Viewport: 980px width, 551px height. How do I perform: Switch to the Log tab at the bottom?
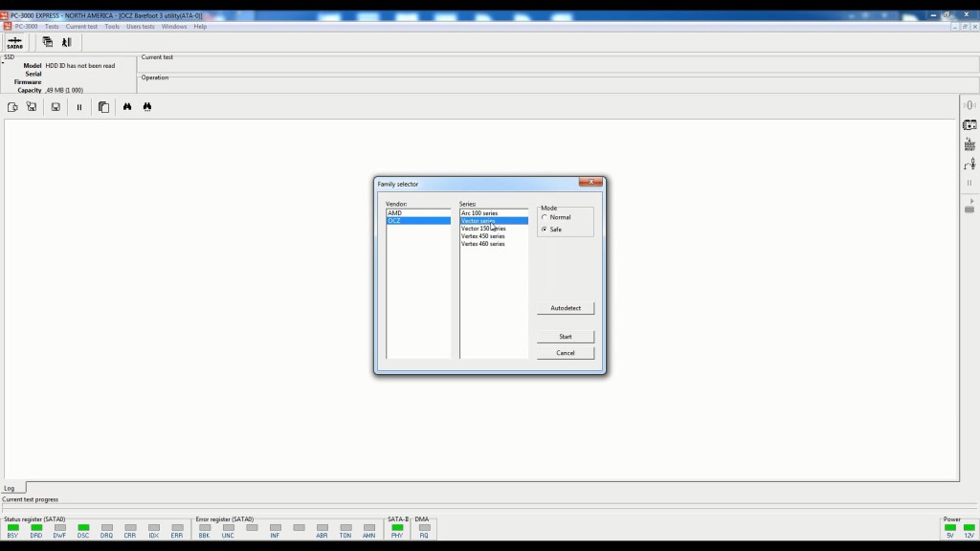10,487
